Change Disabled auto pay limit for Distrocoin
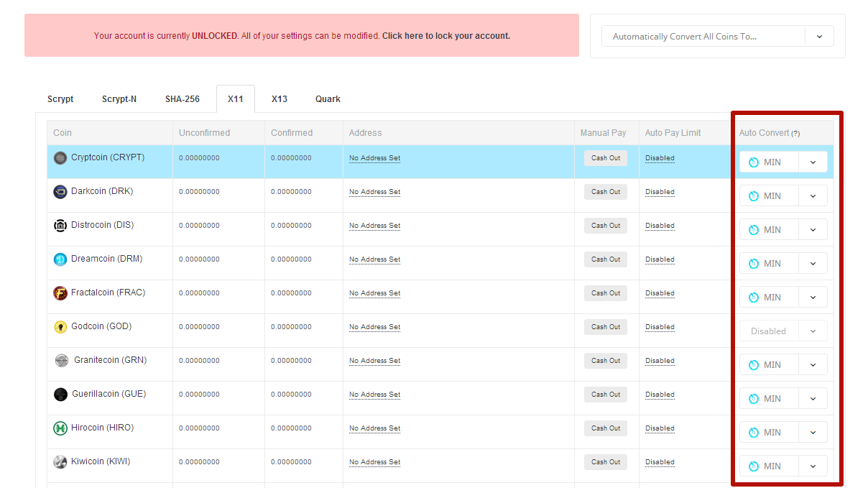The image size is (868, 488). pos(660,226)
